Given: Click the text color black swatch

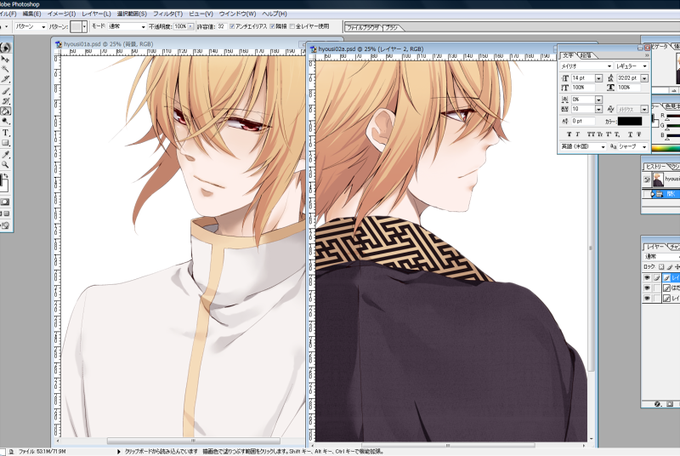Looking at the screenshot, I should click(x=630, y=121).
